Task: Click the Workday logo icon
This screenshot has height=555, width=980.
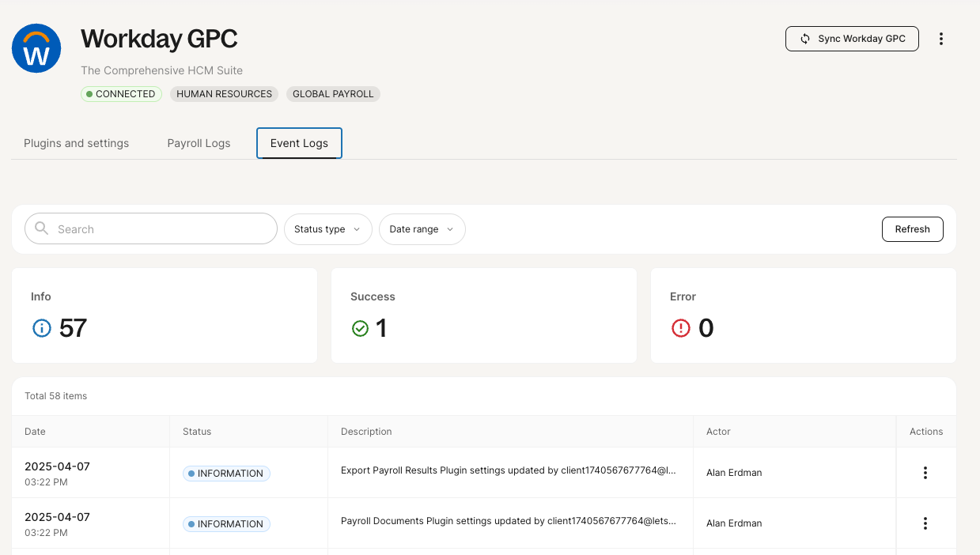Action: pos(36,48)
